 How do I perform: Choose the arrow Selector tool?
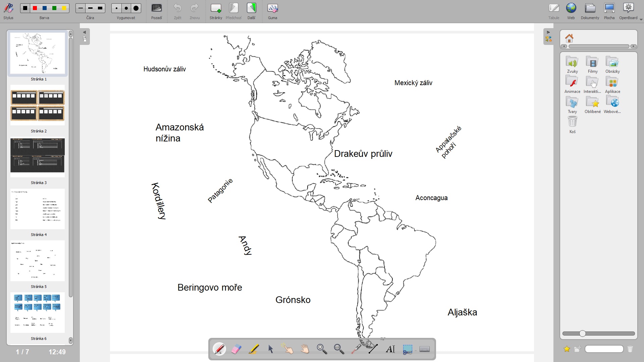(x=271, y=349)
